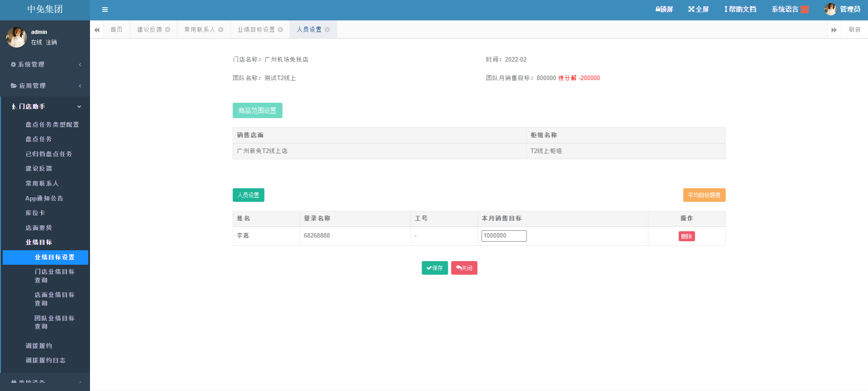
Task: Click the 平均目标额度 button
Action: (704, 195)
